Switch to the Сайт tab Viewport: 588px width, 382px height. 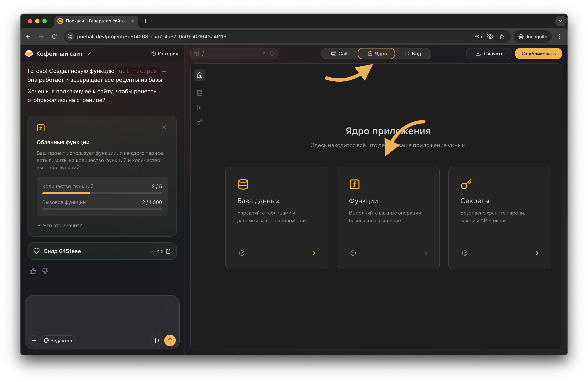click(341, 54)
